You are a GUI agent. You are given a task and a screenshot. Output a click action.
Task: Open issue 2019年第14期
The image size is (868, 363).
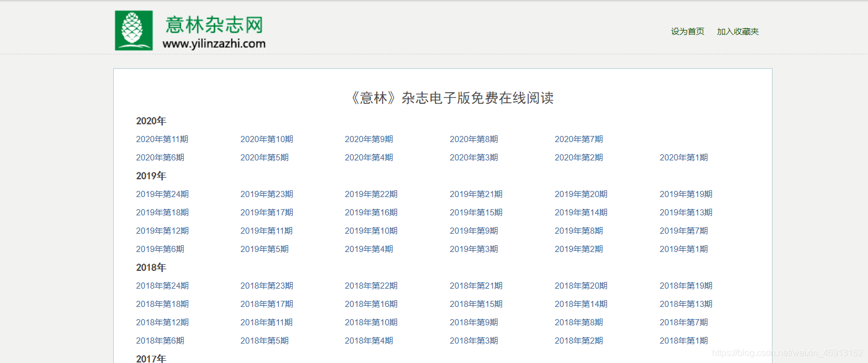click(581, 213)
